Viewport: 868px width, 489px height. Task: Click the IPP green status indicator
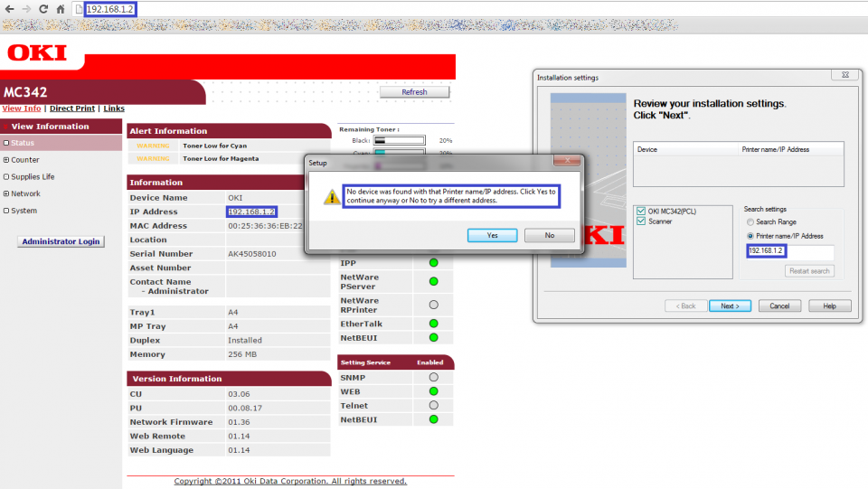pyautogui.click(x=433, y=263)
